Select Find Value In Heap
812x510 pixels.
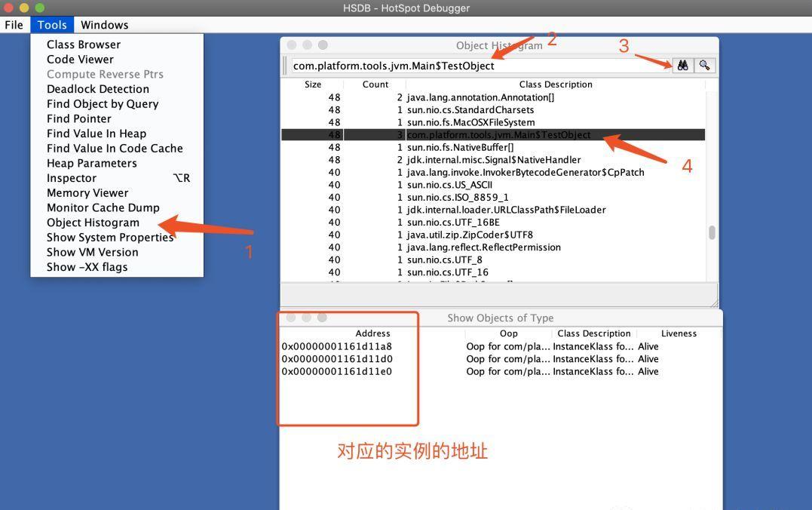coord(117,134)
